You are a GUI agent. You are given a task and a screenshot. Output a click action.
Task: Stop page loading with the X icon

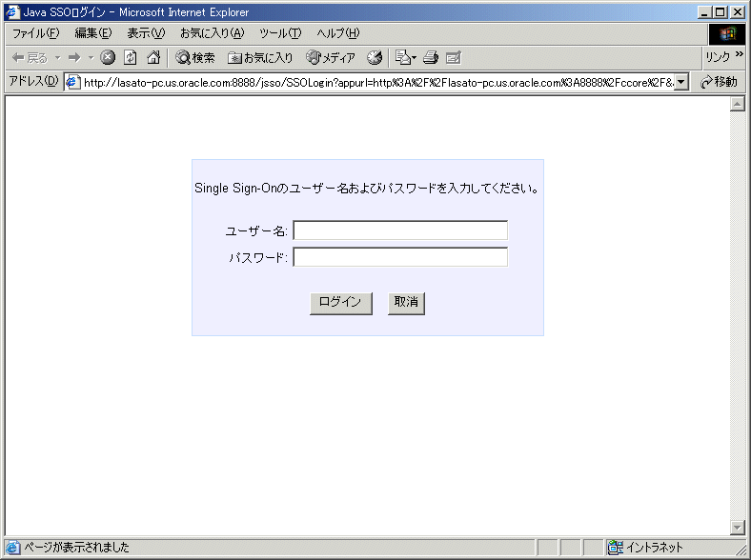click(108, 58)
